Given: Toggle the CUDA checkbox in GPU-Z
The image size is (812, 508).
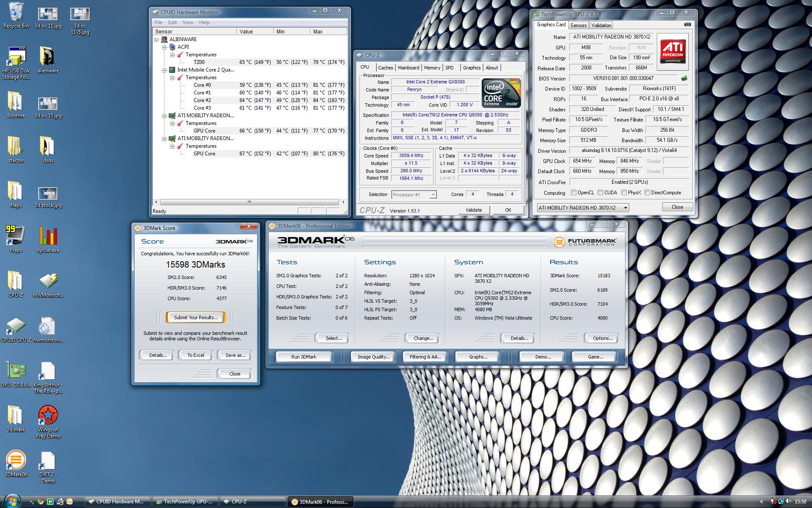Looking at the screenshot, I should (x=600, y=193).
